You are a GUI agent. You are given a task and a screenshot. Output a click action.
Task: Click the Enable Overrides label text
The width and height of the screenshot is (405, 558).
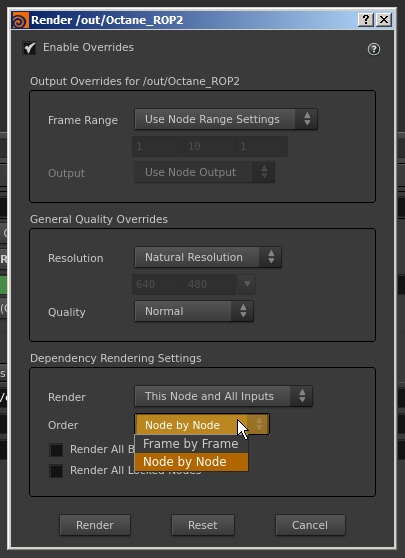pyautogui.click(x=88, y=47)
